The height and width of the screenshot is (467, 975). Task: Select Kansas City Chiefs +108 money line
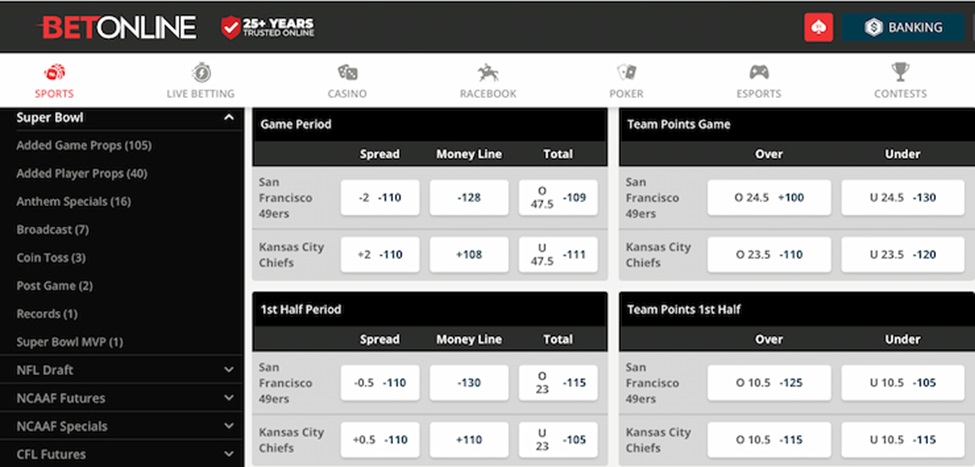(469, 255)
